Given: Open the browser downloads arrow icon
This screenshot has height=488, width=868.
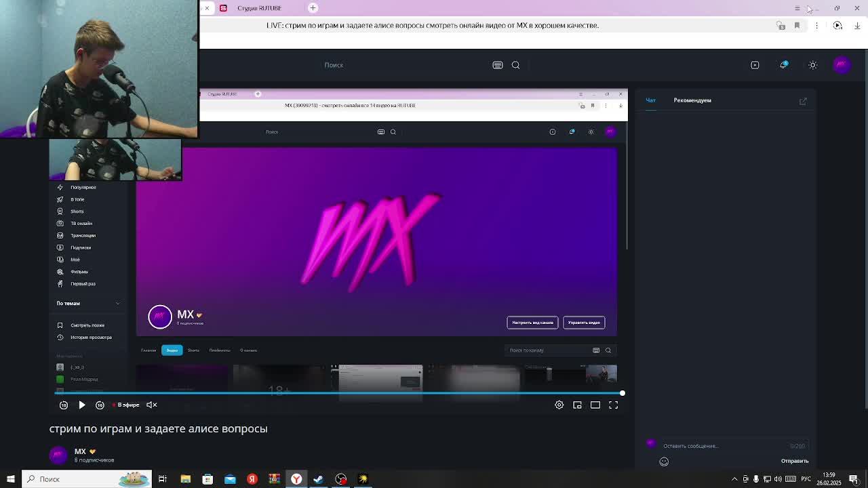Looking at the screenshot, I should (857, 25).
